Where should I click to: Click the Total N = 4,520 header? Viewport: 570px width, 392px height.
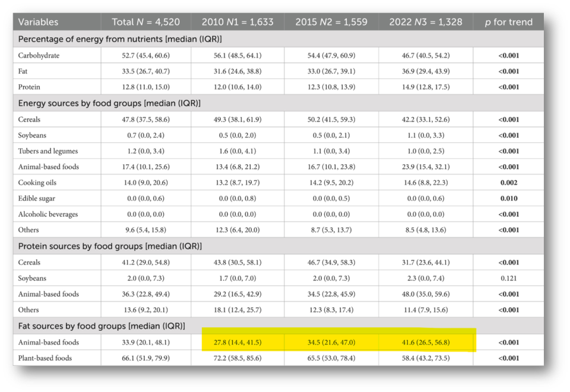click(146, 22)
